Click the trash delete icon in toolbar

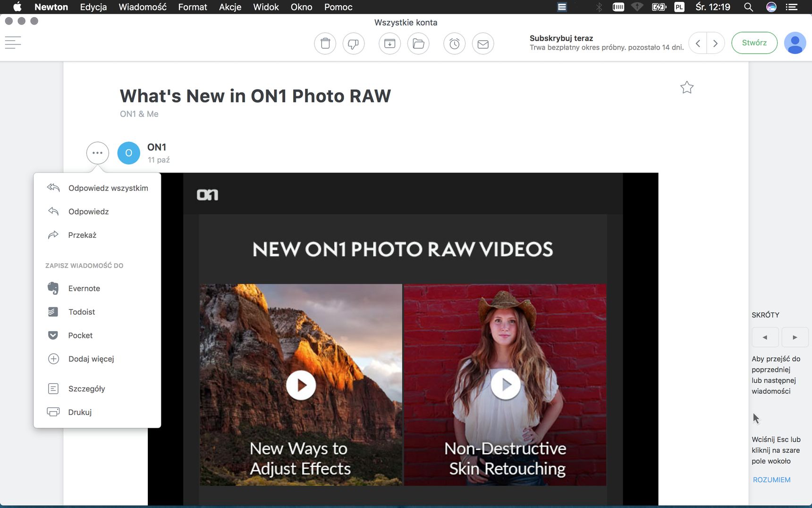pyautogui.click(x=325, y=43)
